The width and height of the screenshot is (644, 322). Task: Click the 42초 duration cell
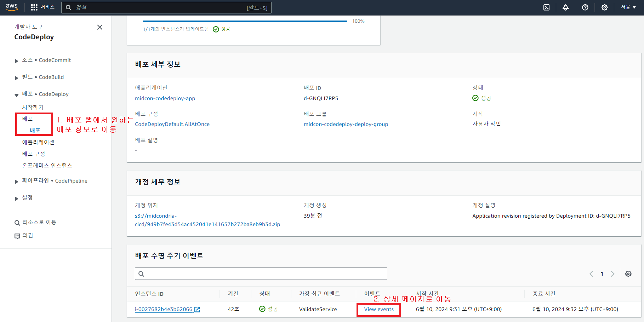tap(234, 309)
